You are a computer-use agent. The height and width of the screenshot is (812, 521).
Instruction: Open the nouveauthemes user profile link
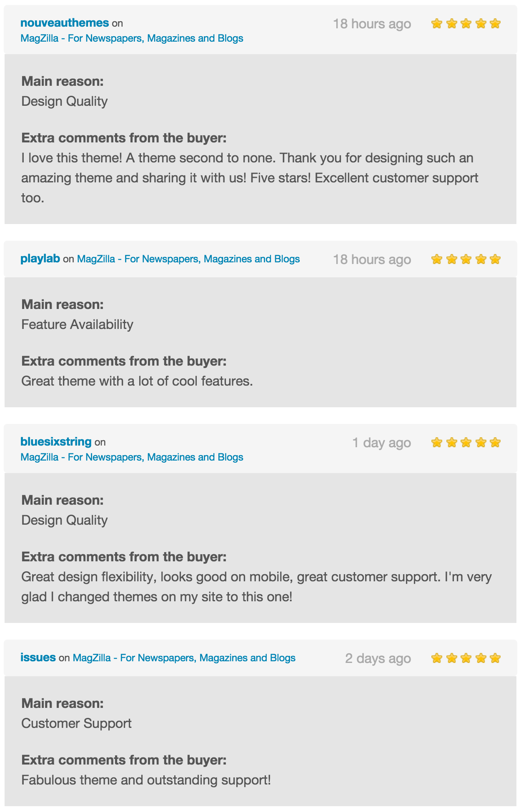click(x=65, y=22)
